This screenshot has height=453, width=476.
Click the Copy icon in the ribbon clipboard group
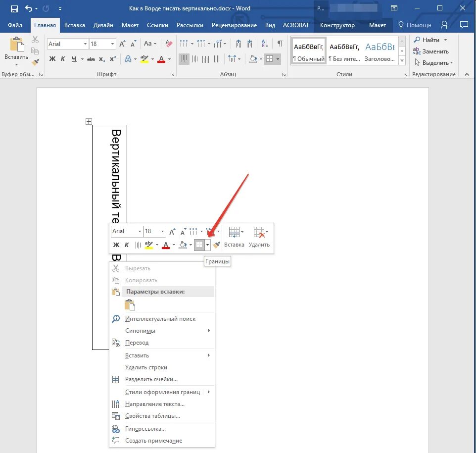(x=35, y=51)
